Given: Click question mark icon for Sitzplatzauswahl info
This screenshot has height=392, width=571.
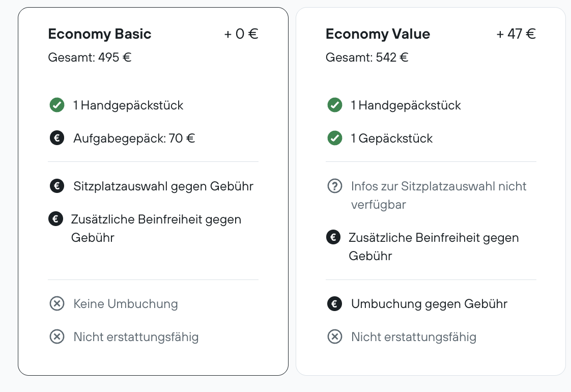Looking at the screenshot, I should pos(335,186).
